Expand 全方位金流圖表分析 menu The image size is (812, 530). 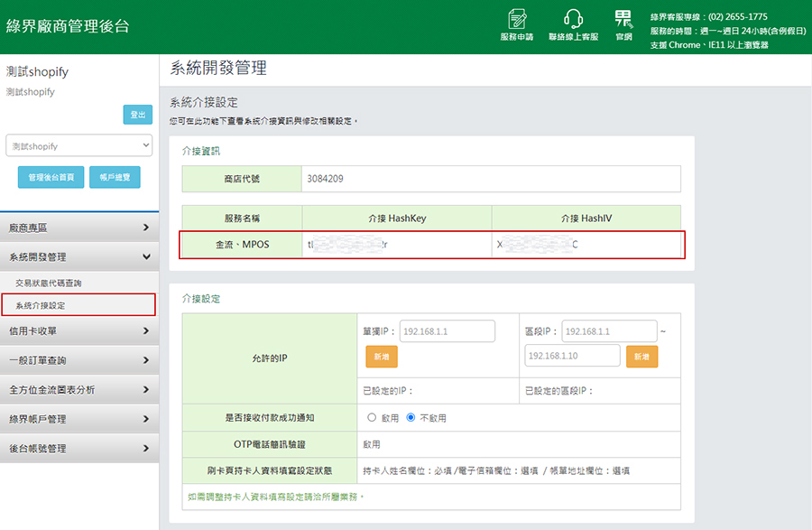click(x=79, y=390)
